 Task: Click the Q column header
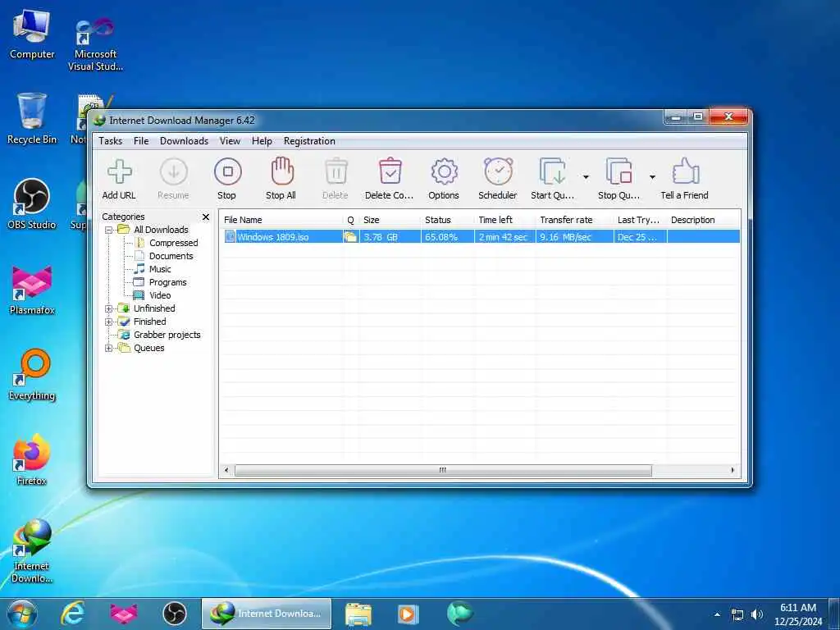click(351, 220)
